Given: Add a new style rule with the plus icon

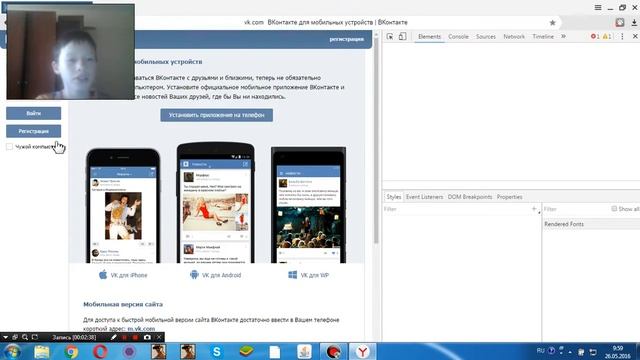Looking at the screenshot, I should (534, 209).
